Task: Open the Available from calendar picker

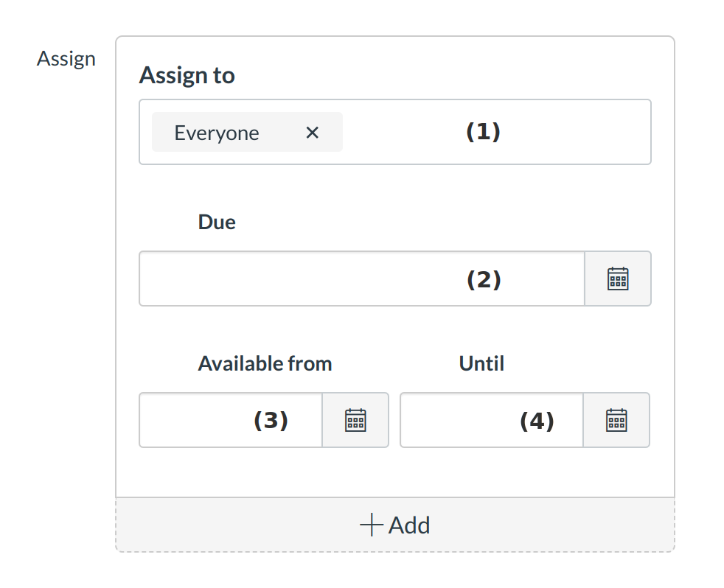Action: pyautogui.click(x=355, y=420)
